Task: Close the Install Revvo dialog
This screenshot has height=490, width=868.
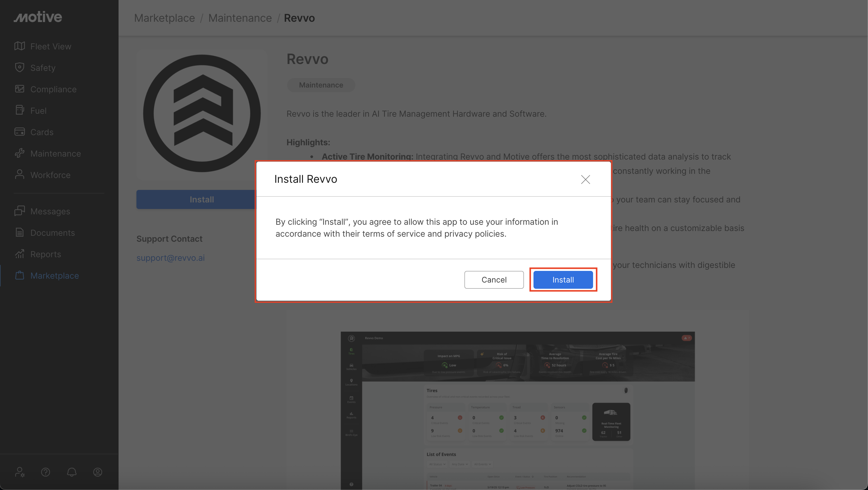Action: [x=585, y=180]
